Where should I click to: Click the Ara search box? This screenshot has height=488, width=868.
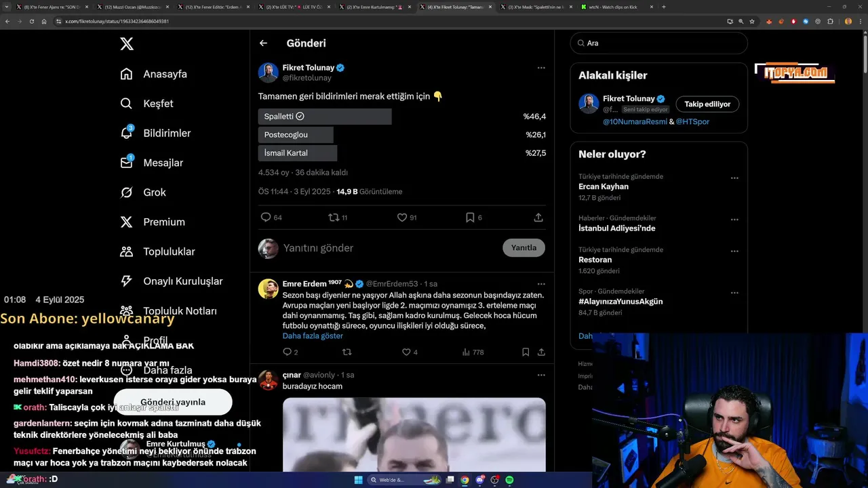(659, 43)
